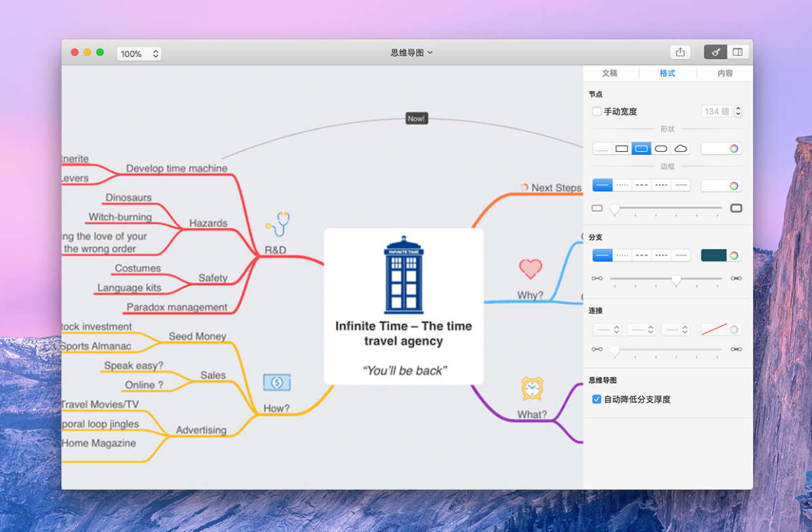The image size is (812, 532).
Task: Select the What? branch node
Action: pyautogui.click(x=532, y=414)
